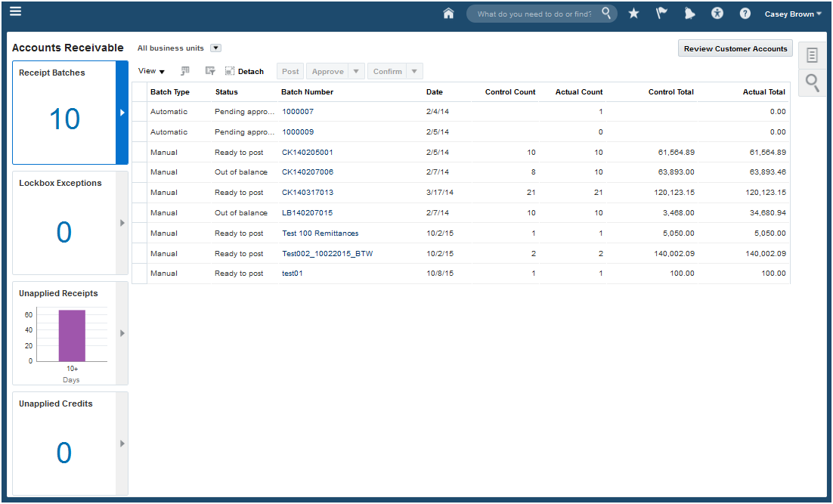This screenshot has width=833, height=504.
Task: Click Review Customer Accounts button
Action: pos(735,48)
